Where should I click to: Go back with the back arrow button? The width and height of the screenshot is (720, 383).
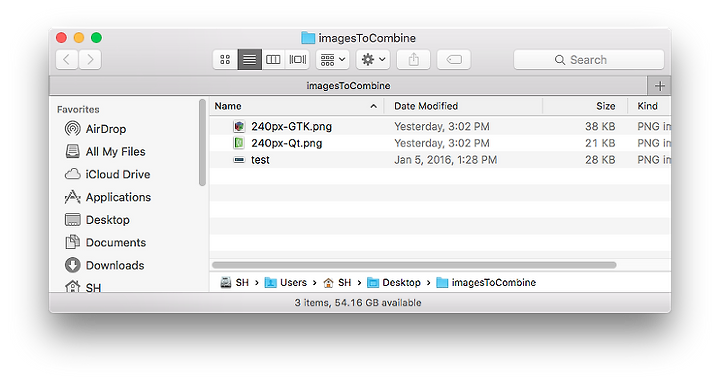pos(67,60)
